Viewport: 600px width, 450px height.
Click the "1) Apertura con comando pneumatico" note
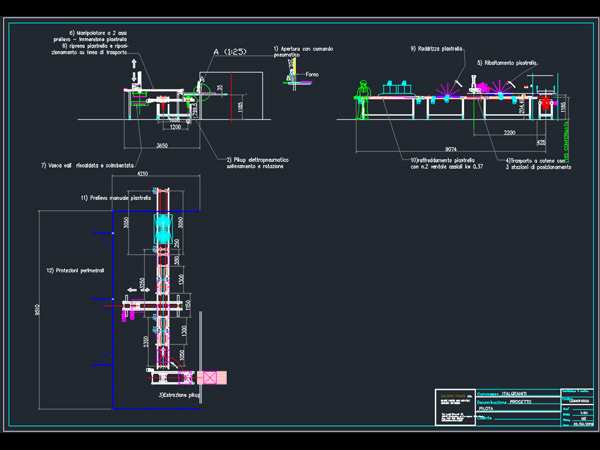(303, 52)
